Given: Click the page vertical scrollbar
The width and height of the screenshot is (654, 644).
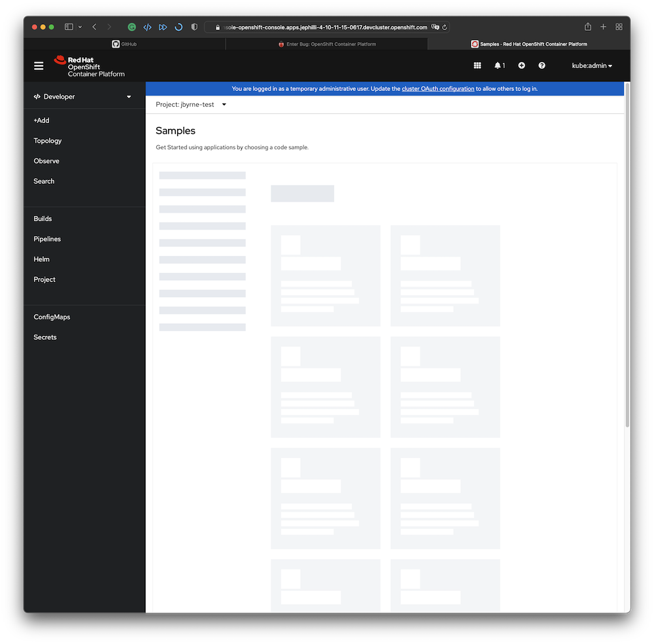Looking at the screenshot, I should [x=627, y=255].
